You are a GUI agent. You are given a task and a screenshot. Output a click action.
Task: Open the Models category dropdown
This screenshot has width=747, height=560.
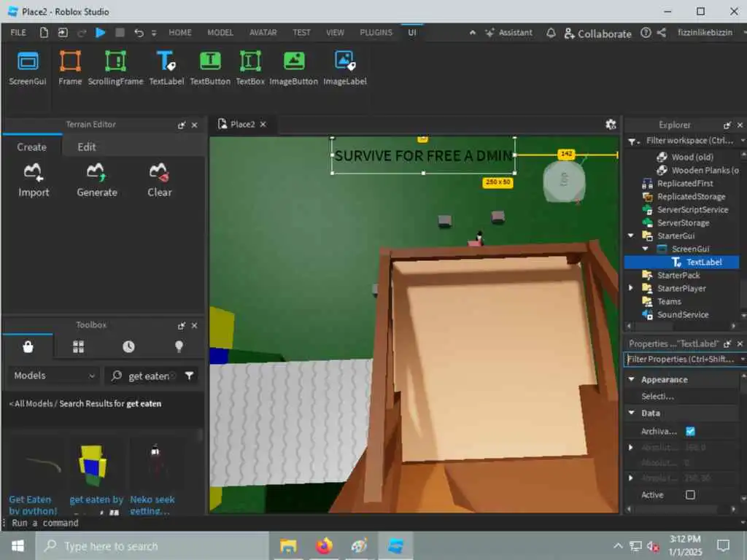point(53,376)
